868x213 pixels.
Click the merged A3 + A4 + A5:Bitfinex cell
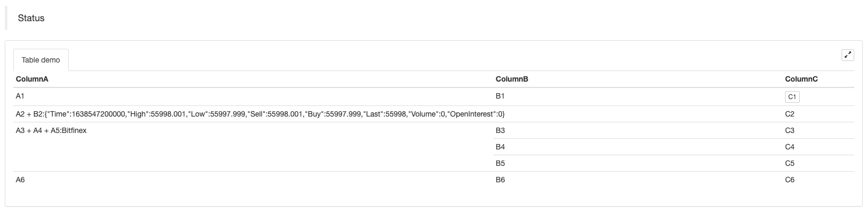click(51, 130)
